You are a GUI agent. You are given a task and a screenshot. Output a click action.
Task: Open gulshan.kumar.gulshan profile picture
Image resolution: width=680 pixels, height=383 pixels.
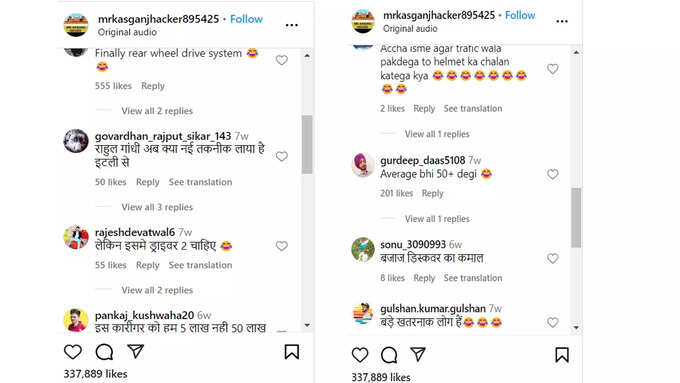pyautogui.click(x=363, y=314)
